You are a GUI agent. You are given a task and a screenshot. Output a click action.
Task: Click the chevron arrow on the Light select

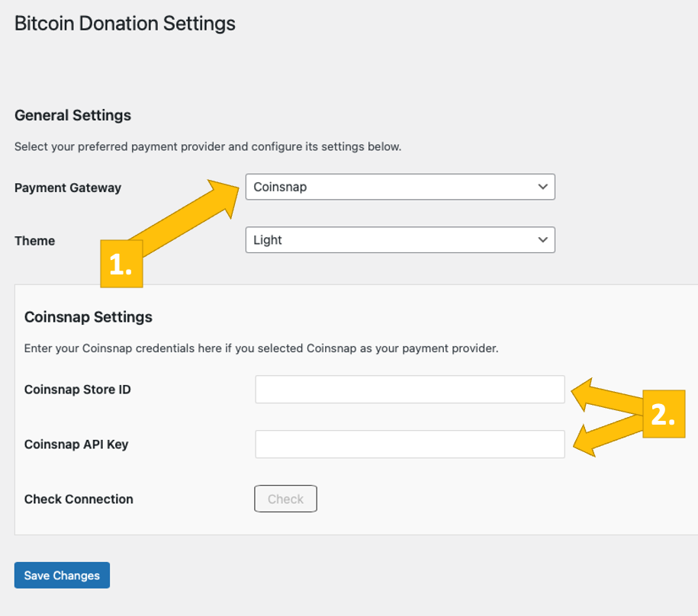(x=542, y=240)
